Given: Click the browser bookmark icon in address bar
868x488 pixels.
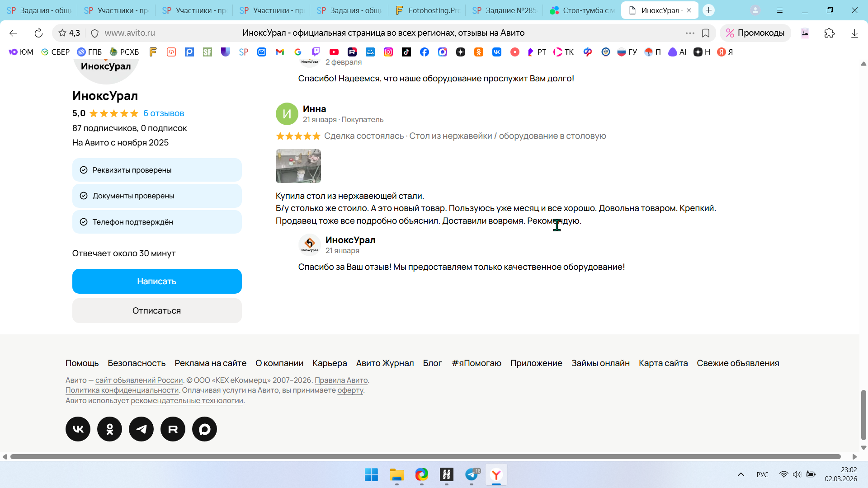Looking at the screenshot, I should [706, 33].
